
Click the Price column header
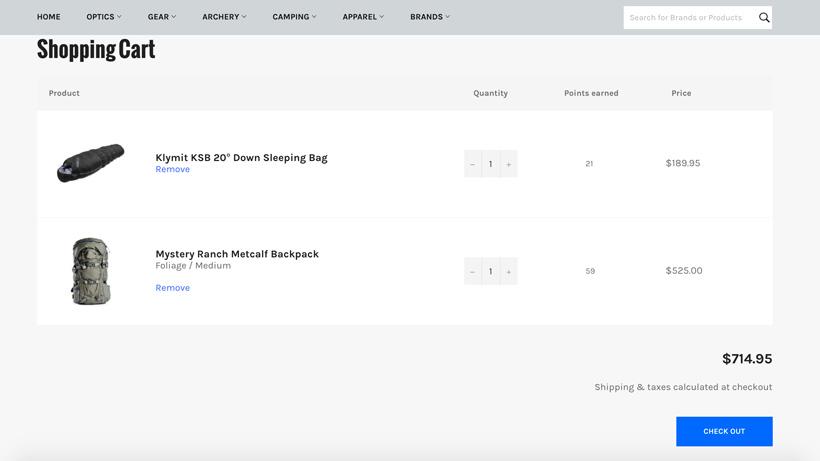(681, 93)
